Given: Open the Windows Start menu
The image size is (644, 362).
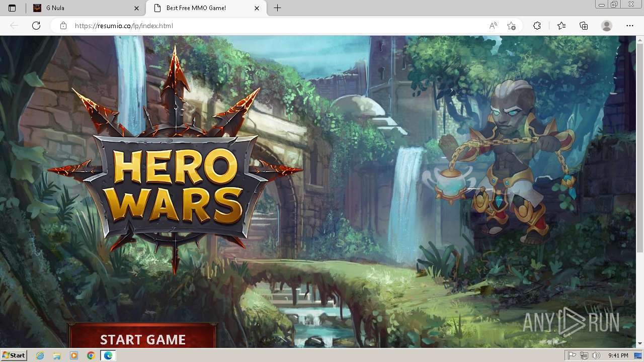Looking at the screenshot, I should point(14,355).
